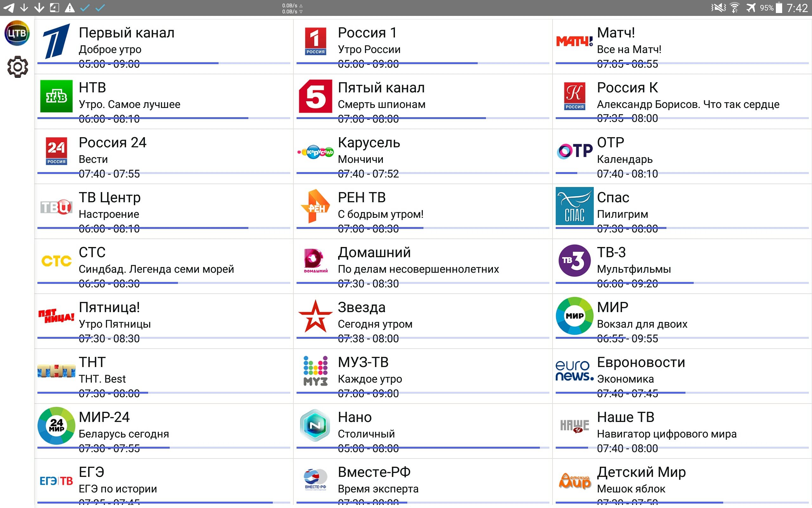
Task: Open settings gear in sidebar
Action: click(x=17, y=67)
